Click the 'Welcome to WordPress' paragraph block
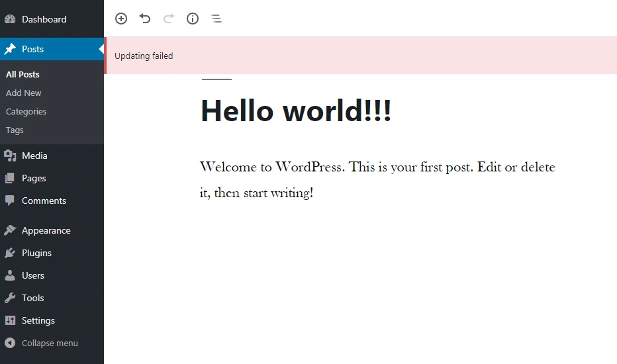The height and width of the screenshot is (364, 617). point(377,180)
